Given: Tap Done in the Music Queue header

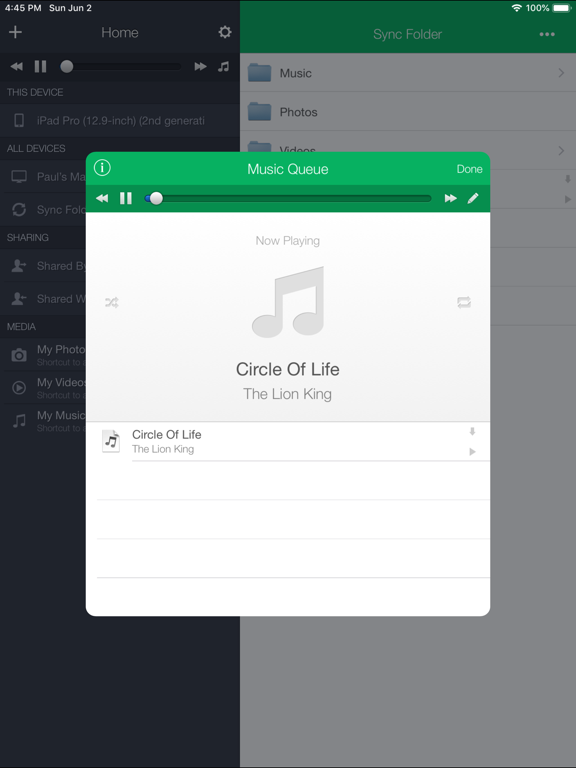Looking at the screenshot, I should (469, 169).
